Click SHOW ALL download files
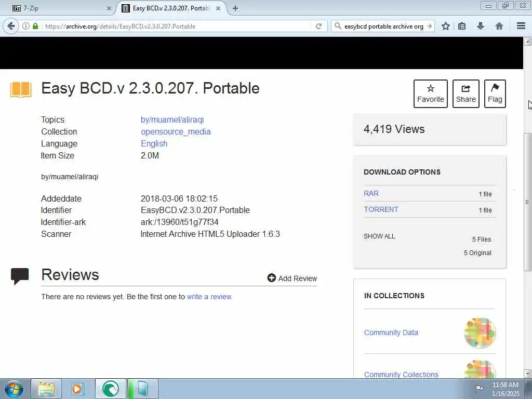Viewport: 532px width, 399px height. (x=379, y=236)
